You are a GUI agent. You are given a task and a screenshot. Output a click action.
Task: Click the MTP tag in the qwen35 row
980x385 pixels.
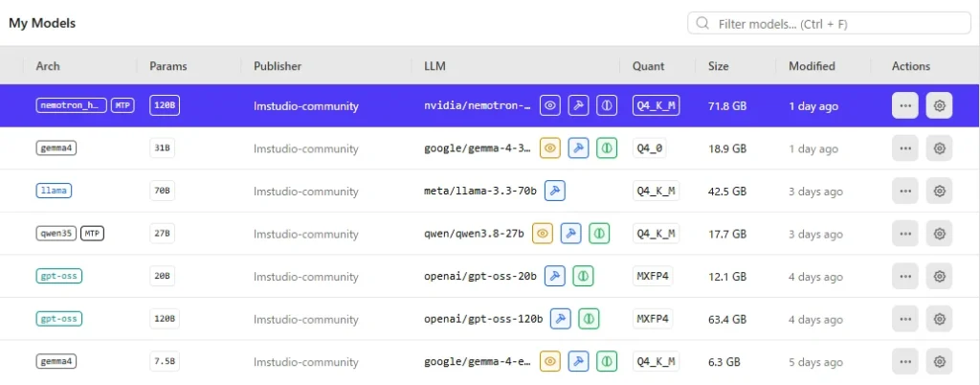coord(93,234)
